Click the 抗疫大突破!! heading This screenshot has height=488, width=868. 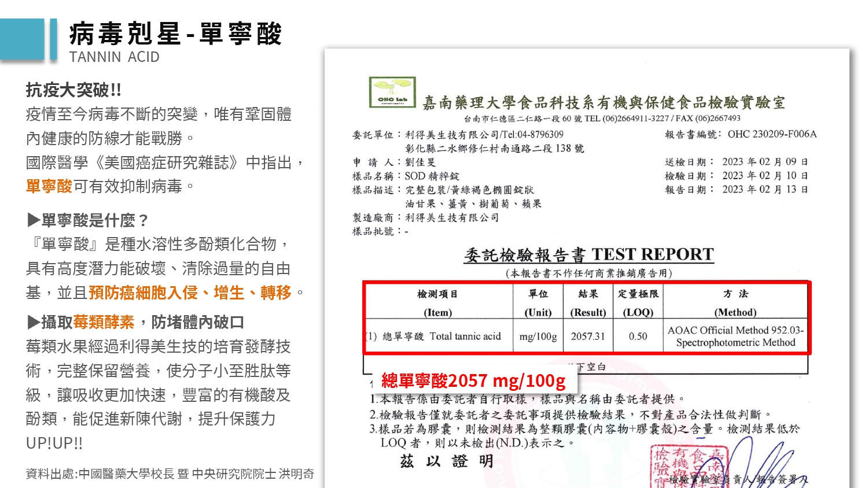click(73, 90)
